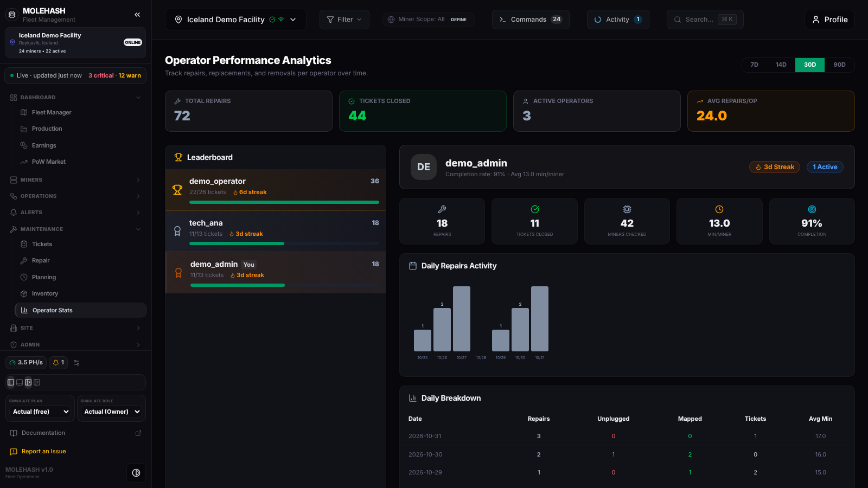Open the Simulate Role dropdown
The image size is (868, 488).
coord(112,412)
